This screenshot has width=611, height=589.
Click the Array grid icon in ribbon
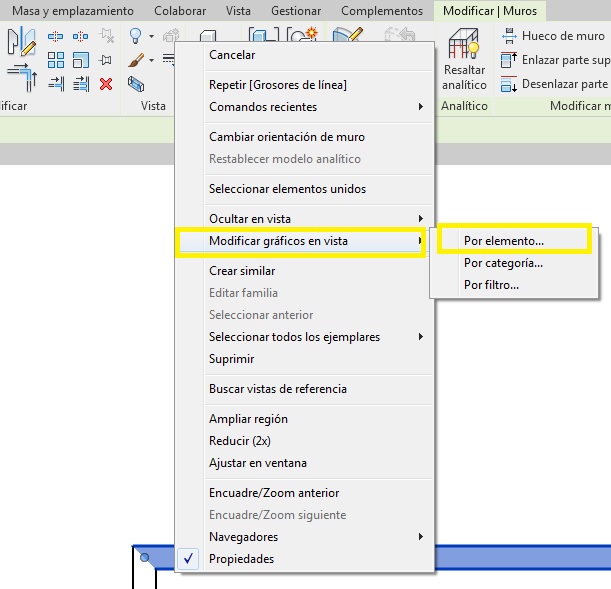tap(56, 60)
